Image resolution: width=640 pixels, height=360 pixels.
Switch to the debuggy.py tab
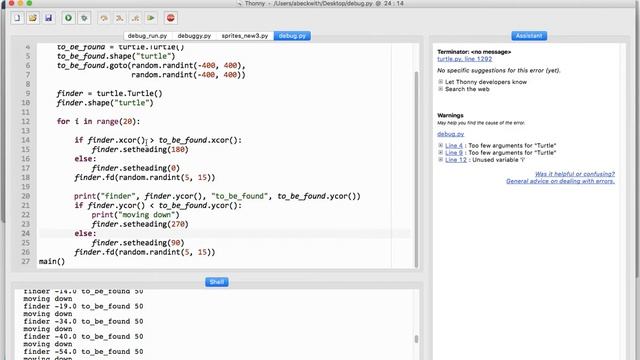194,36
